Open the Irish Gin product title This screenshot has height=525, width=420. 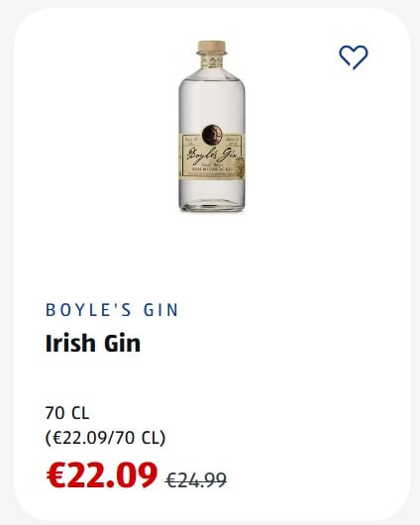(x=93, y=344)
